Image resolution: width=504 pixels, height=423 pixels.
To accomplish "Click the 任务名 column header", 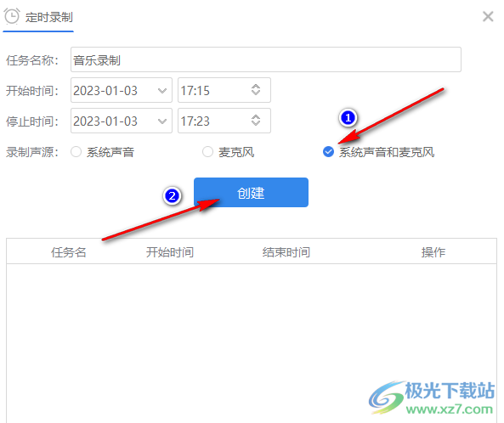I will pyautogui.click(x=69, y=252).
